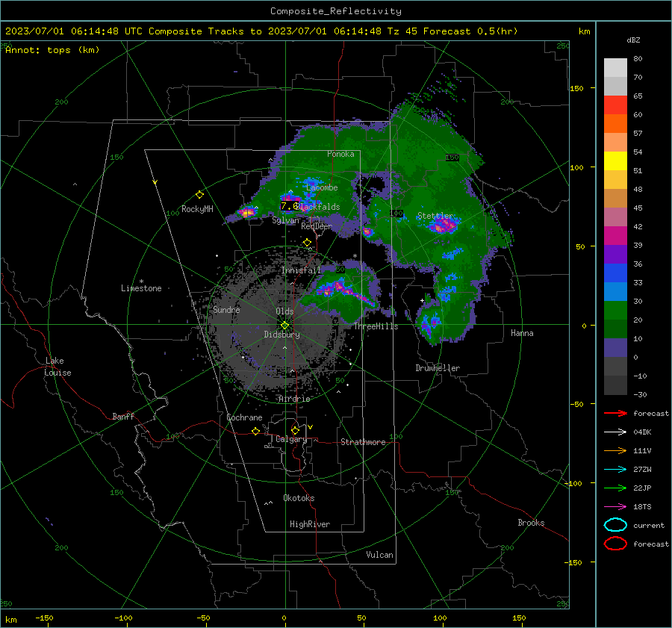Click the Brooks city label
Viewport: 672px width, 628px height.
[531, 523]
